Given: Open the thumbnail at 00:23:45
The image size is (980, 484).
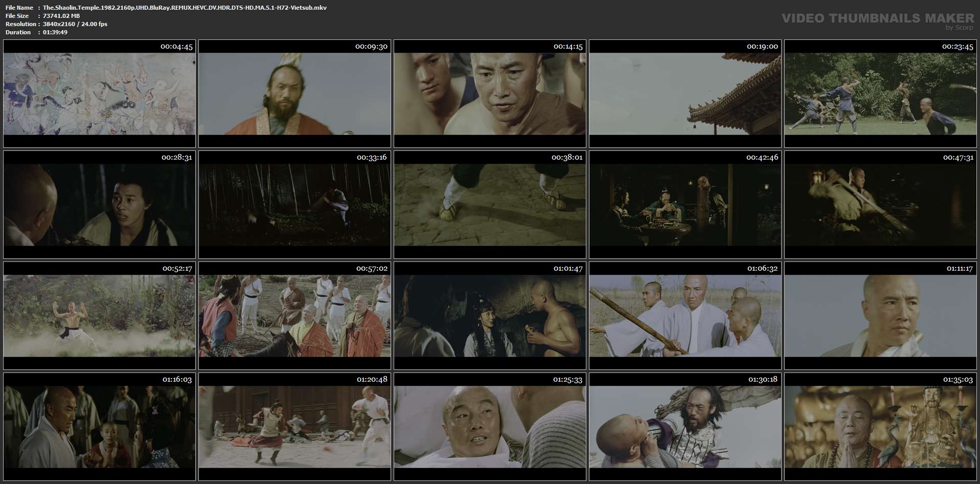Looking at the screenshot, I should [x=880, y=94].
